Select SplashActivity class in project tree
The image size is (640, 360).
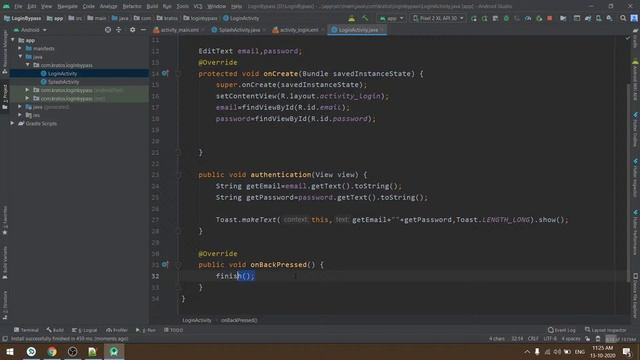click(x=63, y=82)
